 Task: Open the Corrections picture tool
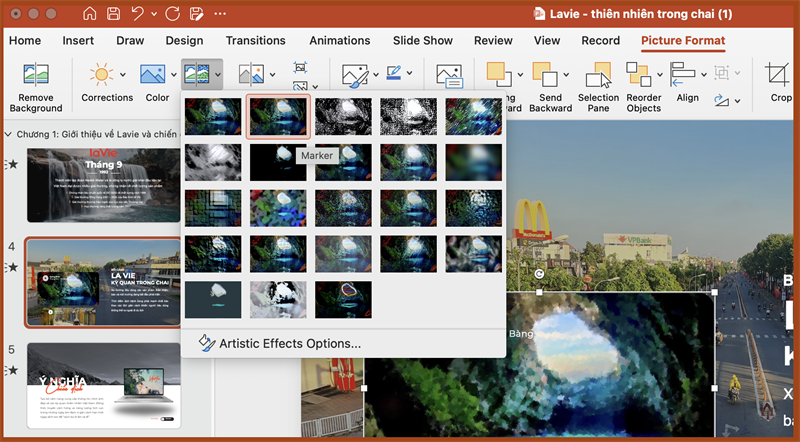click(101, 75)
